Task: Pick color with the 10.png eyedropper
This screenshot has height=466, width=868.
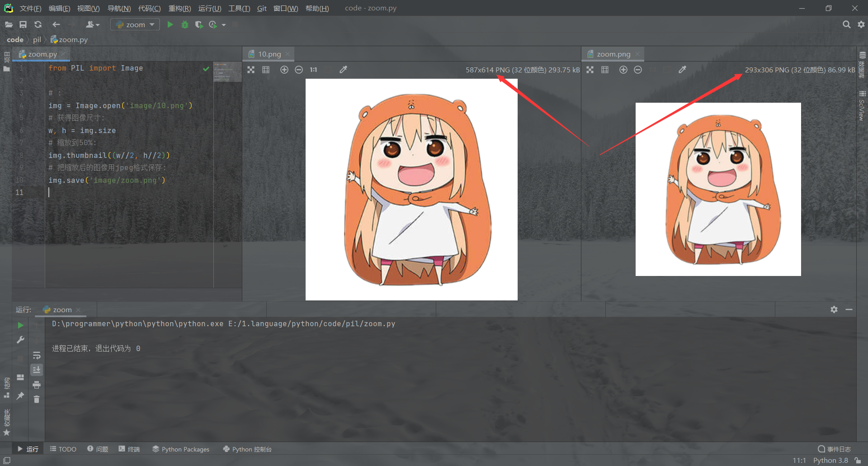Action: click(343, 70)
